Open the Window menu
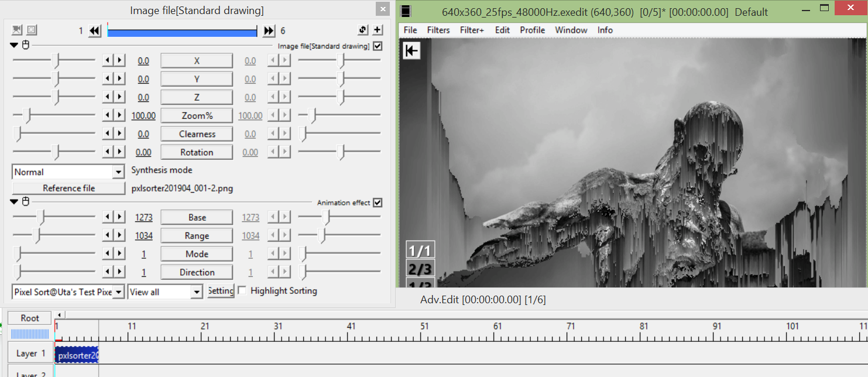Image resolution: width=868 pixels, height=377 pixels. [x=571, y=30]
